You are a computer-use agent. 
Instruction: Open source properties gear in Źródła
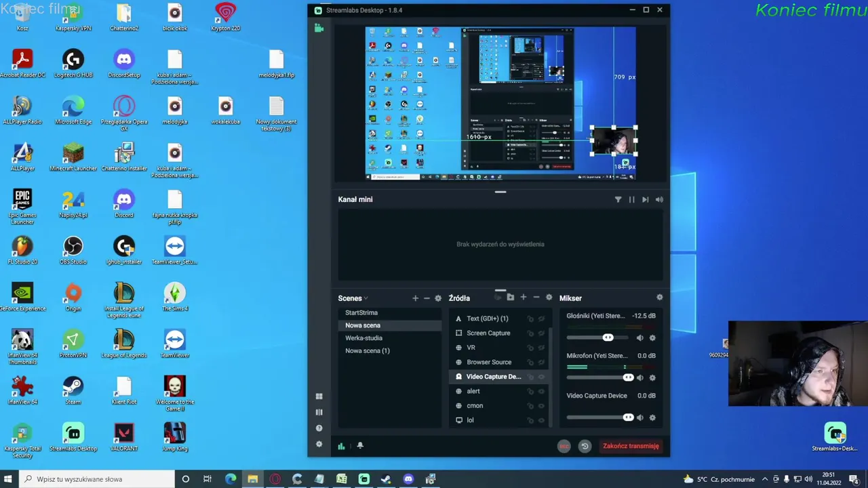click(x=549, y=298)
